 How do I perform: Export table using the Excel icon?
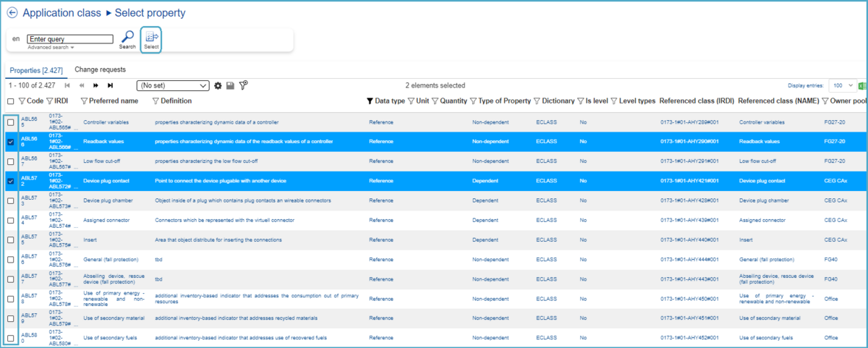(x=862, y=85)
